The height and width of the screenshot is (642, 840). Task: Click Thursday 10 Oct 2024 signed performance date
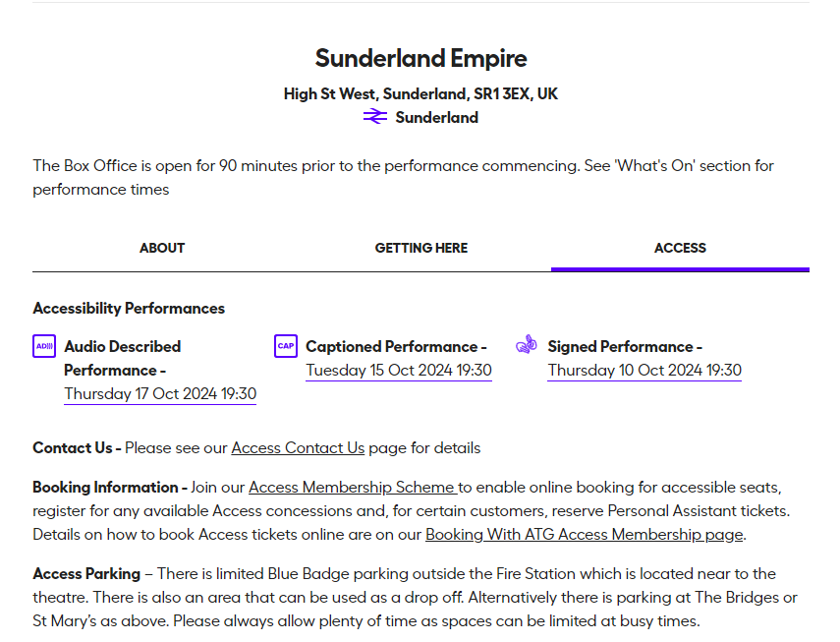click(x=644, y=371)
